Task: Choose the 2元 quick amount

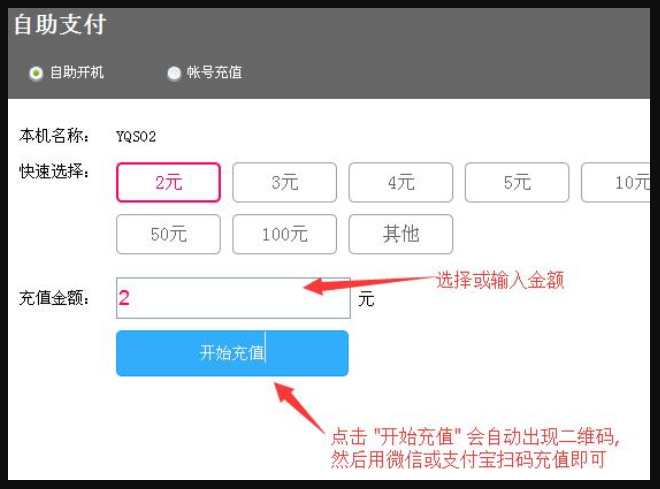Action: click(x=168, y=182)
